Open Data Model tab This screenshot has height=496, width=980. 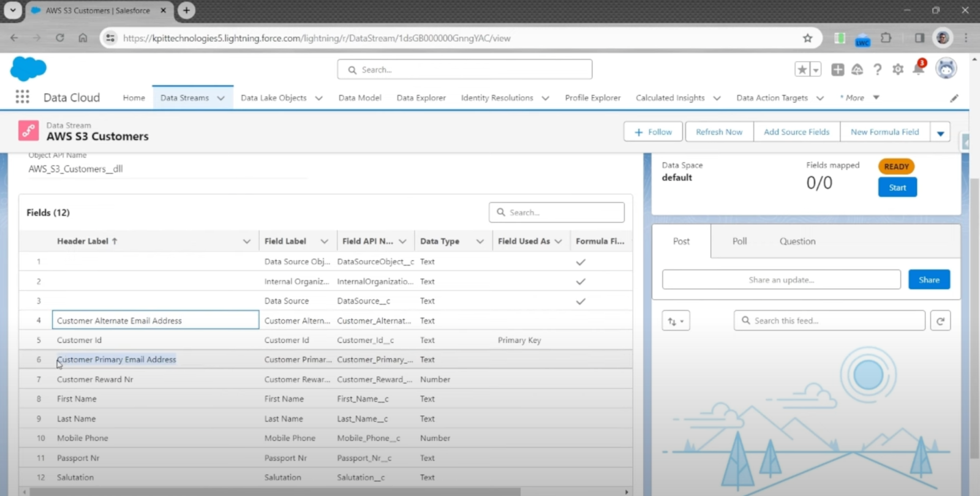(x=360, y=98)
